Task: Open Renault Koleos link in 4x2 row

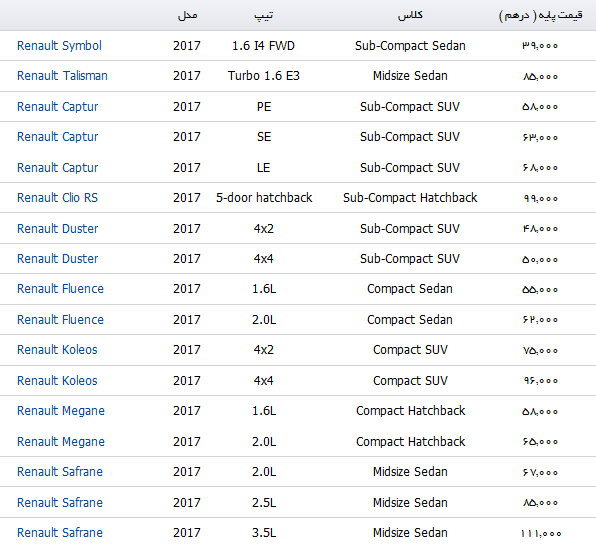Action: point(57,350)
